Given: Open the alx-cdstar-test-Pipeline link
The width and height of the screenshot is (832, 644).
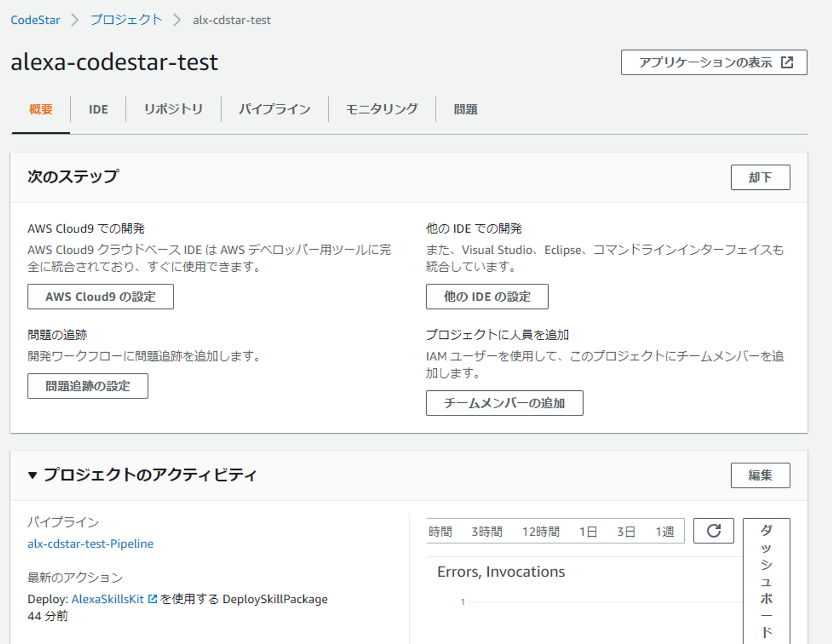Looking at the screenshot, I should (90, 544).
